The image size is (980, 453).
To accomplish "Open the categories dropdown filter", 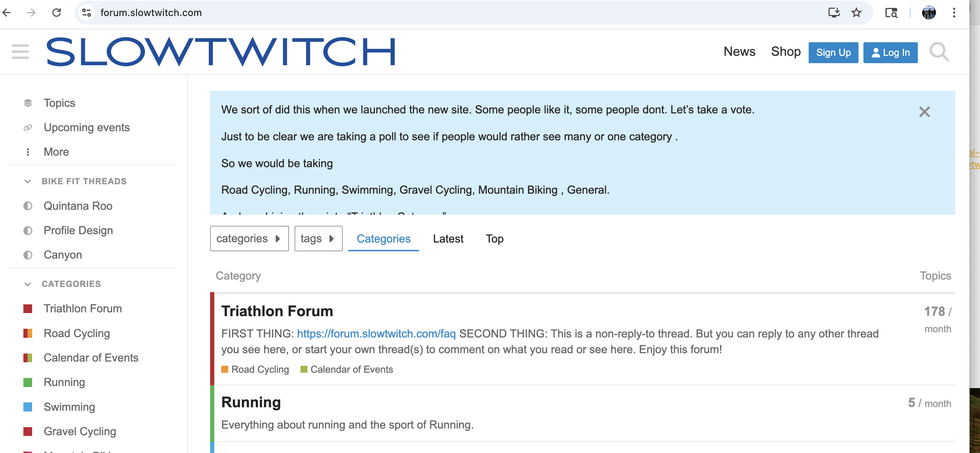I will (x=249, y=238).
